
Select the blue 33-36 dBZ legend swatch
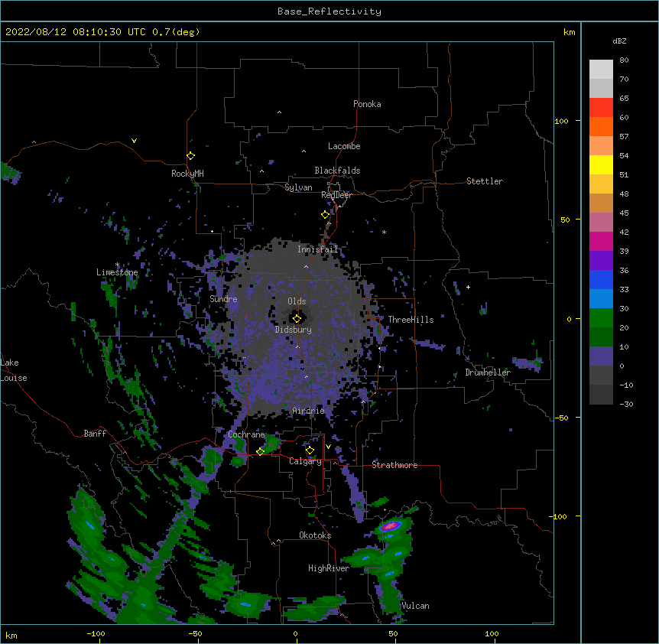coord(601,279)
